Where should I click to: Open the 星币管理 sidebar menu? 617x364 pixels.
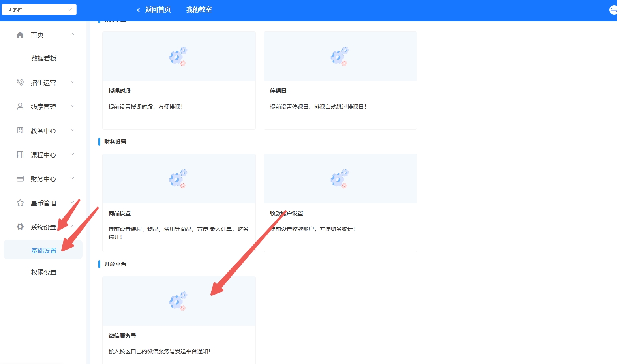point(43,203)
